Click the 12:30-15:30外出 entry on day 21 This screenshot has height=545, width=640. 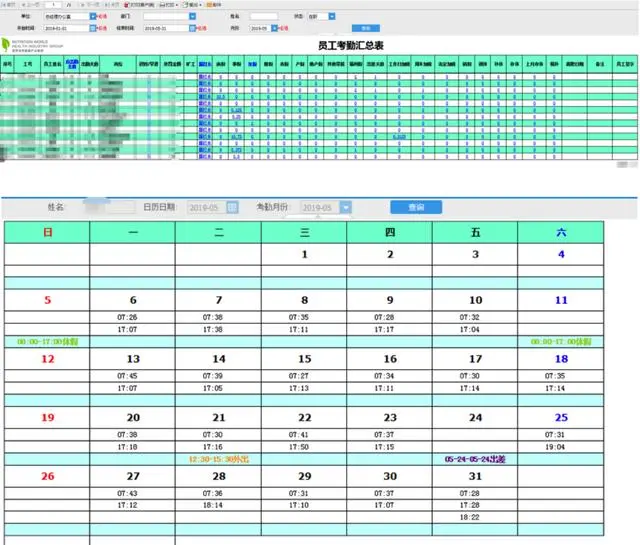[219, 459]
